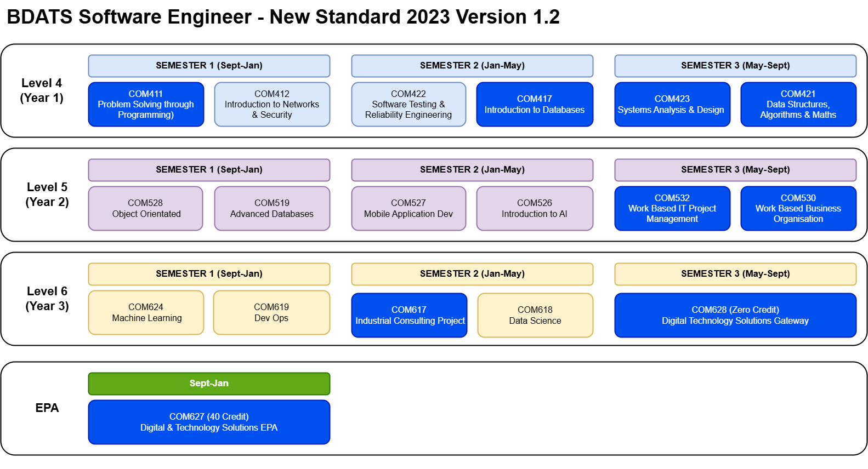Screen dimensions: 868x469
Task: Click the COM519 Advanced Databases box
Action: pos(272,208)
